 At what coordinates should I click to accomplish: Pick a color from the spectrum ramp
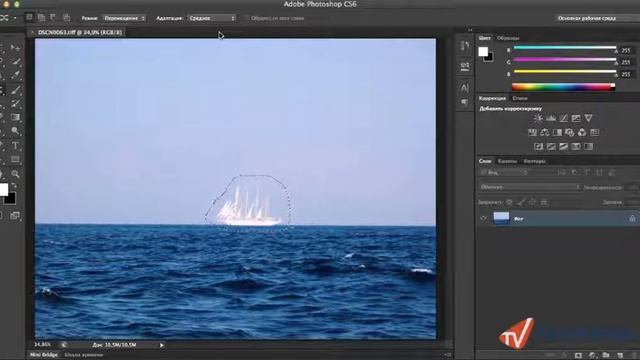pyautogui.click(x=563, y=87)
